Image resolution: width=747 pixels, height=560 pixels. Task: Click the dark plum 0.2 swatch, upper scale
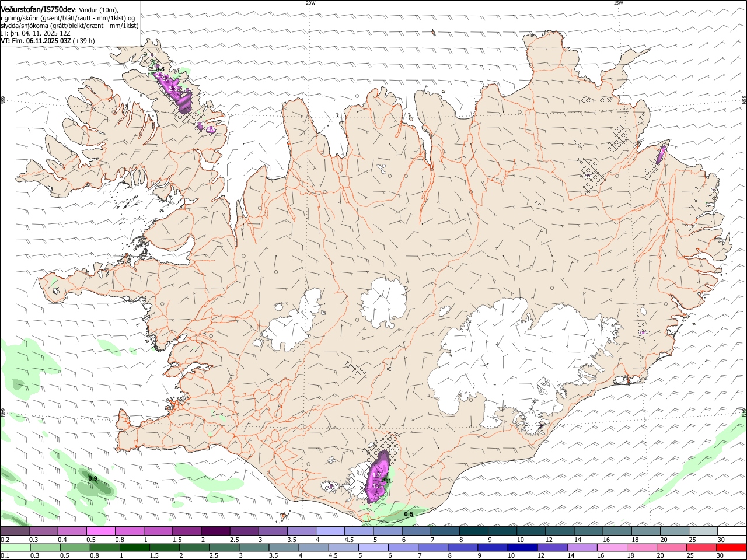[x=15, y=531]
